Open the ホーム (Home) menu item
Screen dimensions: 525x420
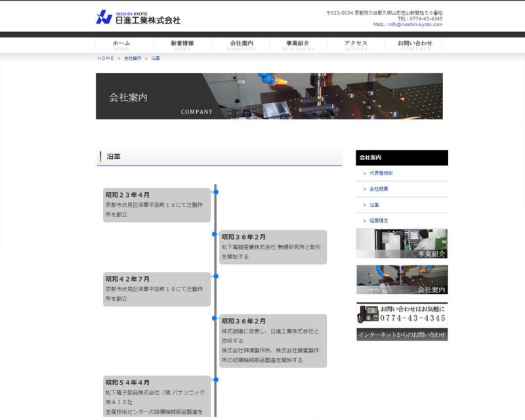pos(121,45)
